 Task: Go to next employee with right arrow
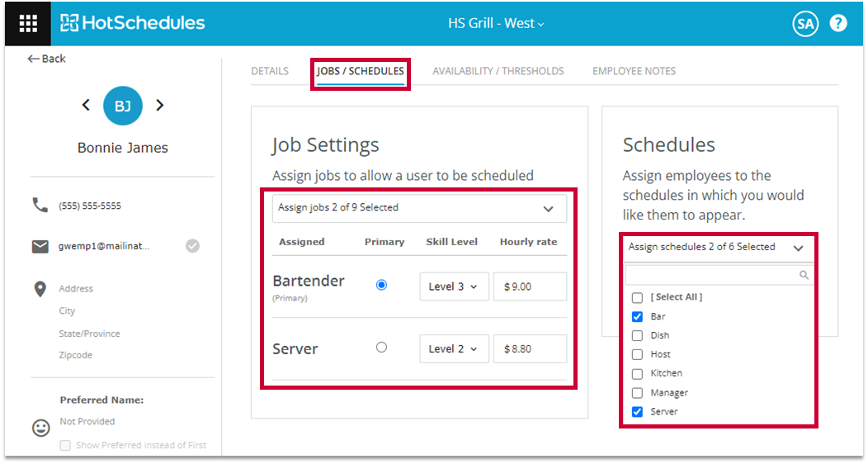pyautogui.click(x=160, y=105)
